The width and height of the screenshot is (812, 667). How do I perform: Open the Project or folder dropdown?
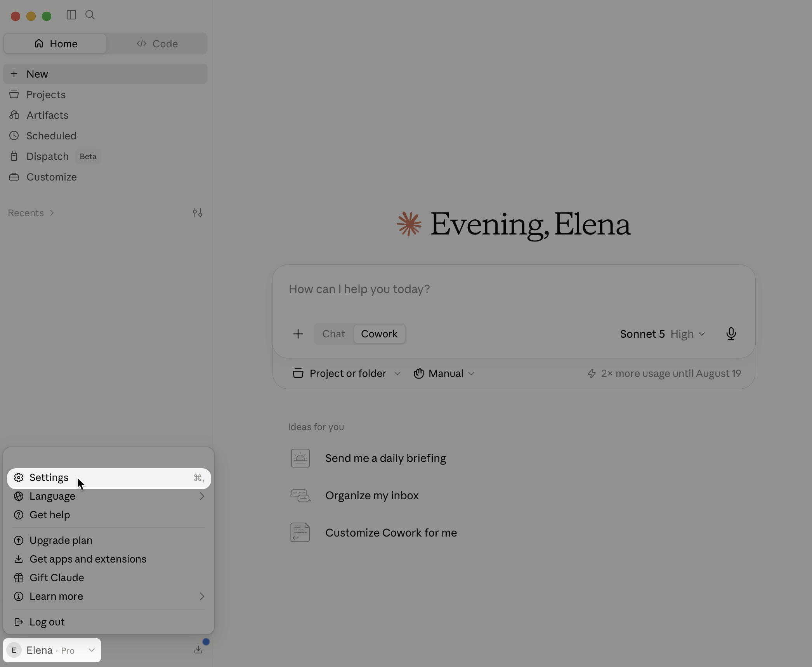point(347,373)
